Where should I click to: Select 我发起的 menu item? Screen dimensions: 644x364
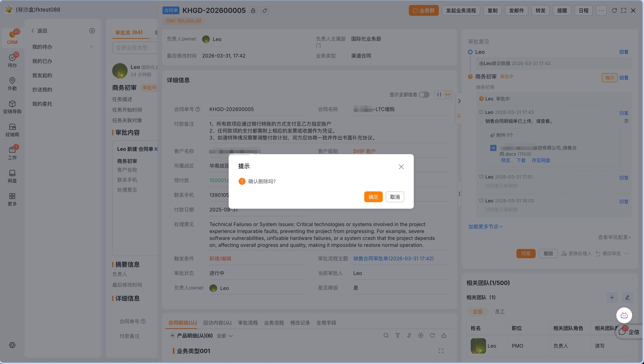tap(42, 75)
